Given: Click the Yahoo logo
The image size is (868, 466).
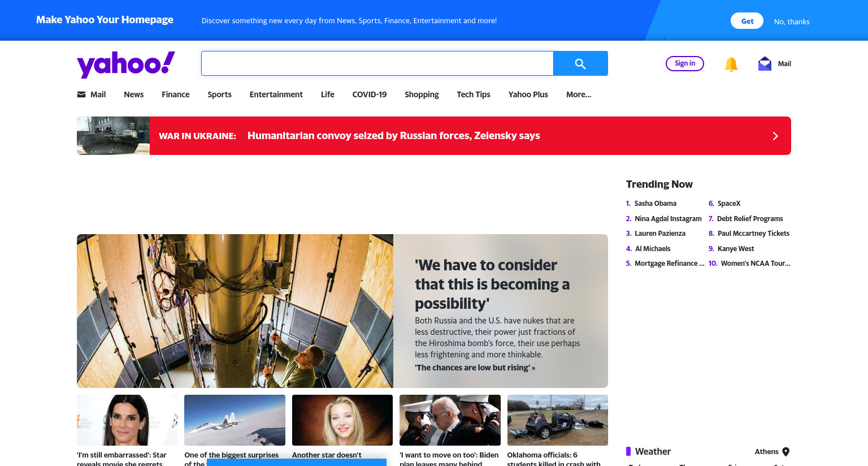Looking at the screenshot, I should pyautogui.click(x=126, y=64).
